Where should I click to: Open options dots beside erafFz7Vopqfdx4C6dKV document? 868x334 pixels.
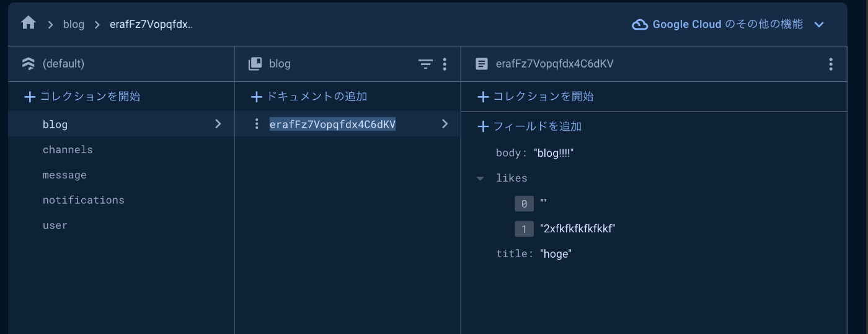tap(257, 124)
